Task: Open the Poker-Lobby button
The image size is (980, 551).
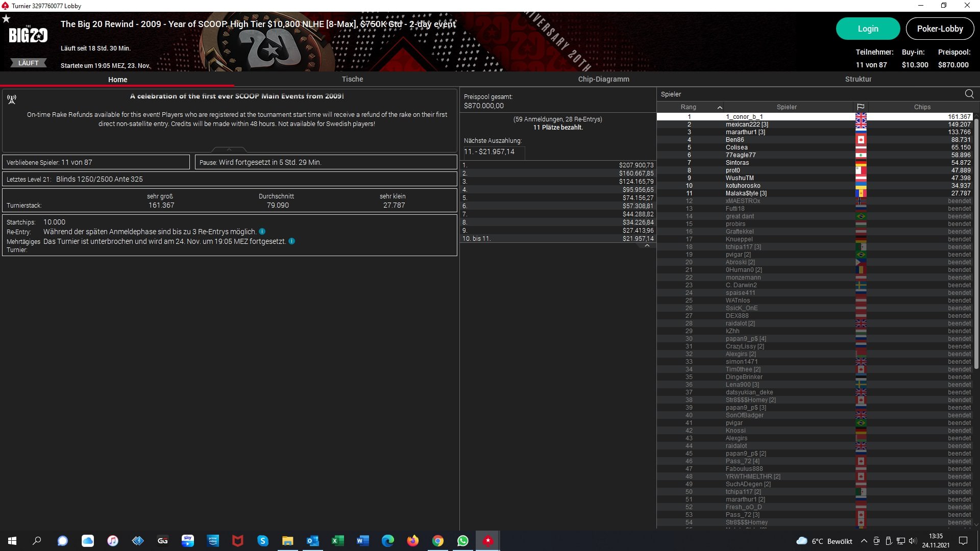Action: click(940, 29)
